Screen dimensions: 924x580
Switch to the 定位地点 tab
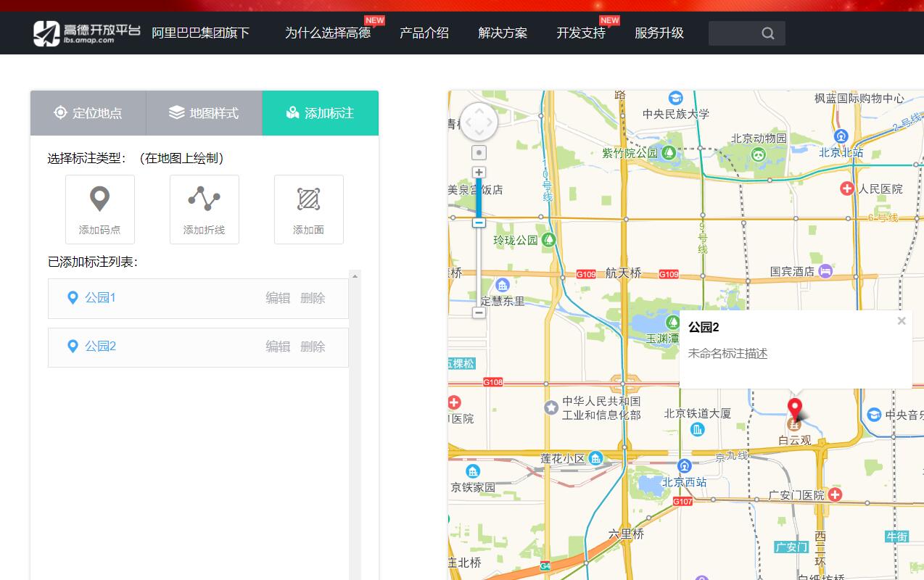(x=88, y=113)
